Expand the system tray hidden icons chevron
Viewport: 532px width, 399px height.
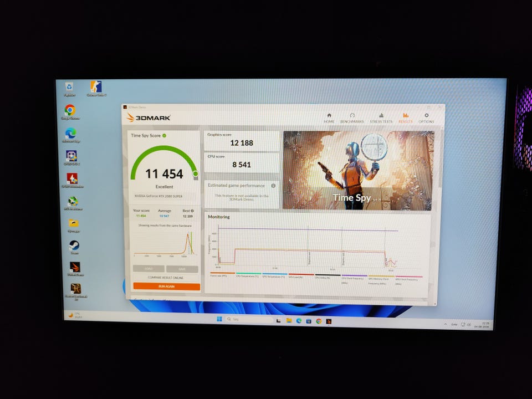[445, 324]
